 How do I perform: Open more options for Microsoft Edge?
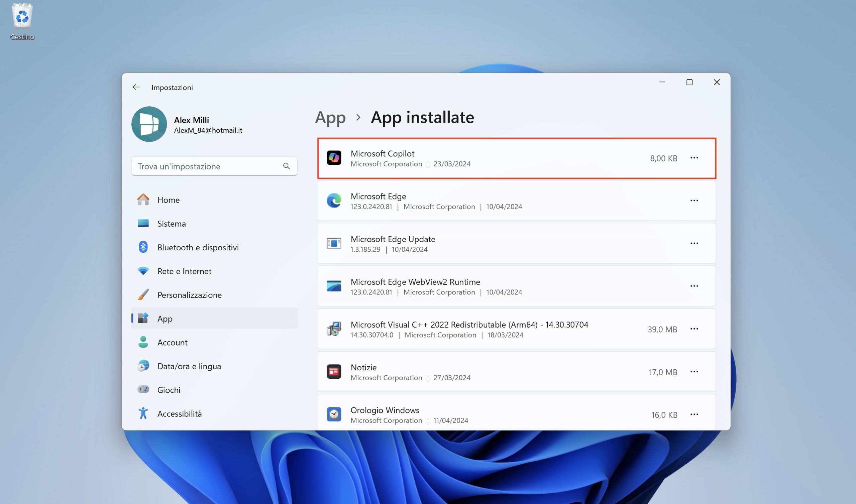point(694,201)
